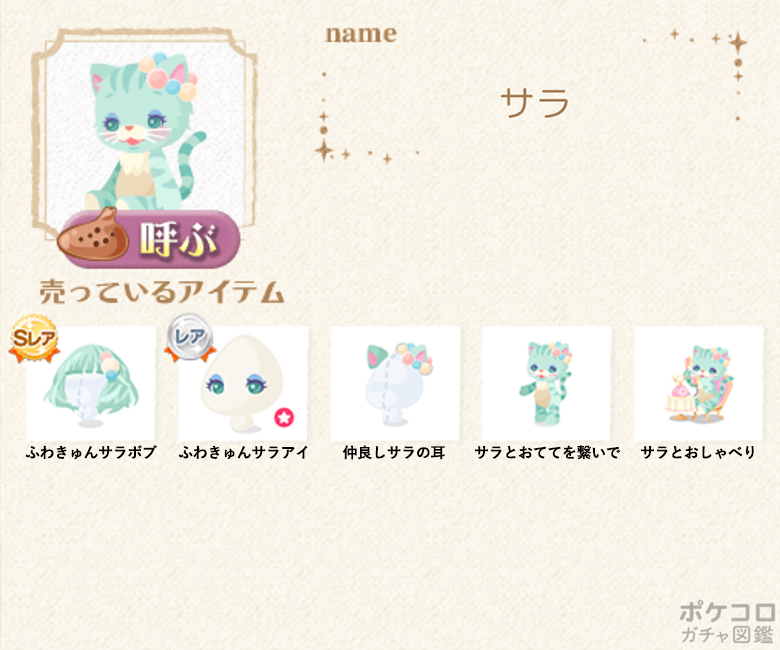780x650 pixels.
Task: Click the ふわきゅんサラアイ label text
Action: 243,452
